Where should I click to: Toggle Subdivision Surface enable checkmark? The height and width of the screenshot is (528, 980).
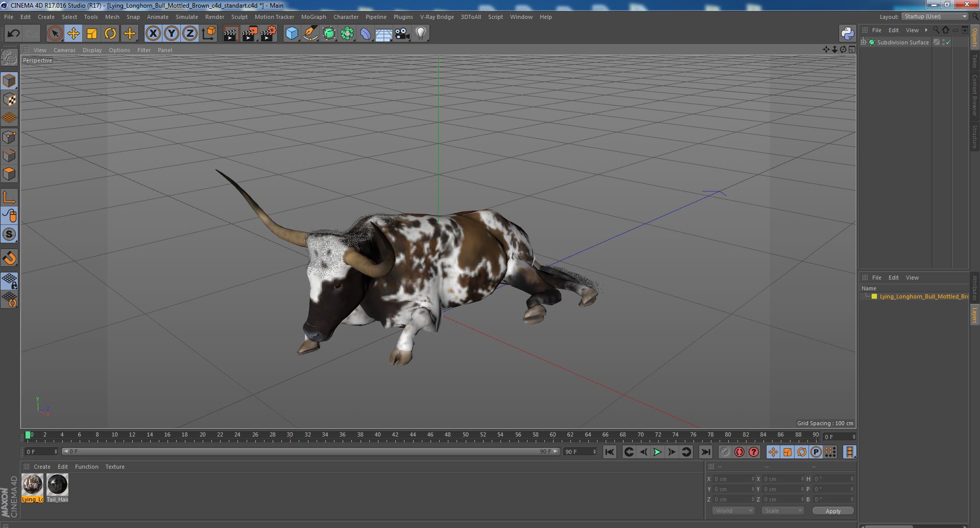pyautogui.click(x=948, y=42)
